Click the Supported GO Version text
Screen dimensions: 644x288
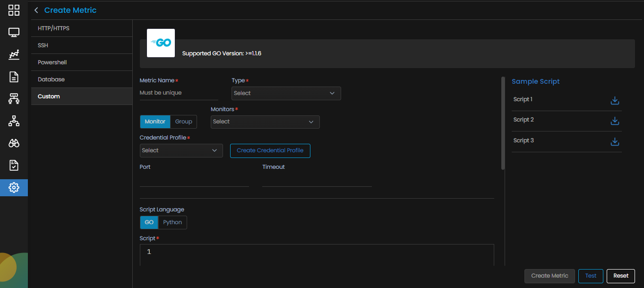coord(222,53)
